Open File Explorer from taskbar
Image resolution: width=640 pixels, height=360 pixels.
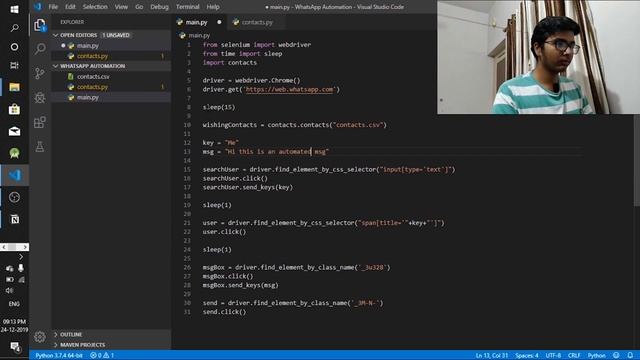pyautogui.click(x=14, y=87)
